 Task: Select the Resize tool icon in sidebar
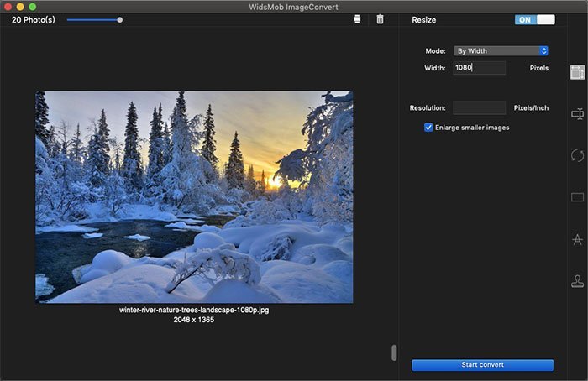578,72
